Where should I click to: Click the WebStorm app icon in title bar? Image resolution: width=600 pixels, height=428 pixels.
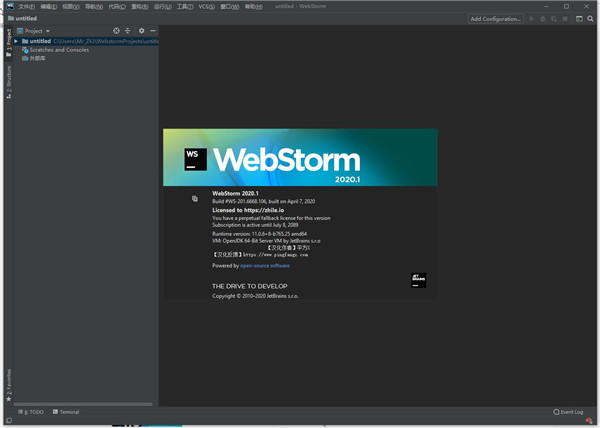click(x=10, y=6)
